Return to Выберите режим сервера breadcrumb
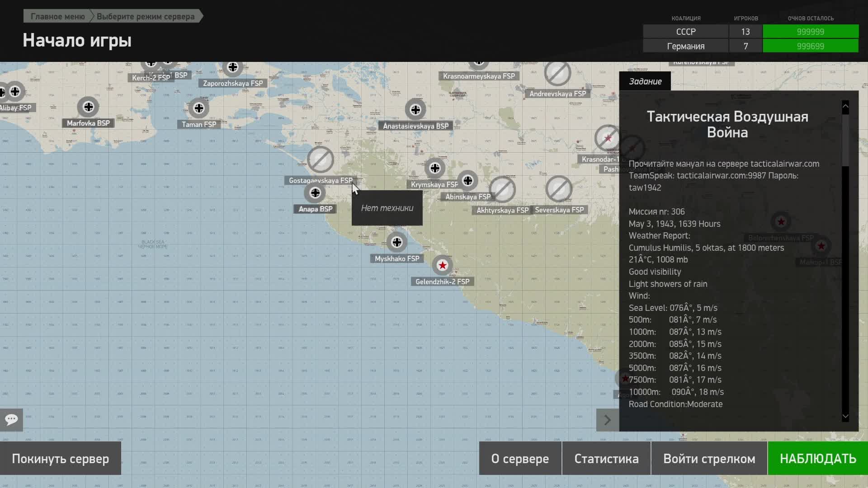 (x=146, y=17)
